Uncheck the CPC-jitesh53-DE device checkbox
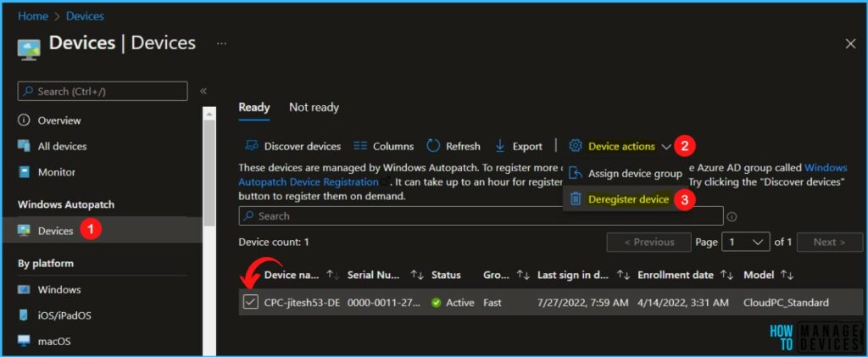The height and width of the screenshot is (357, 868). click(251, 302)
